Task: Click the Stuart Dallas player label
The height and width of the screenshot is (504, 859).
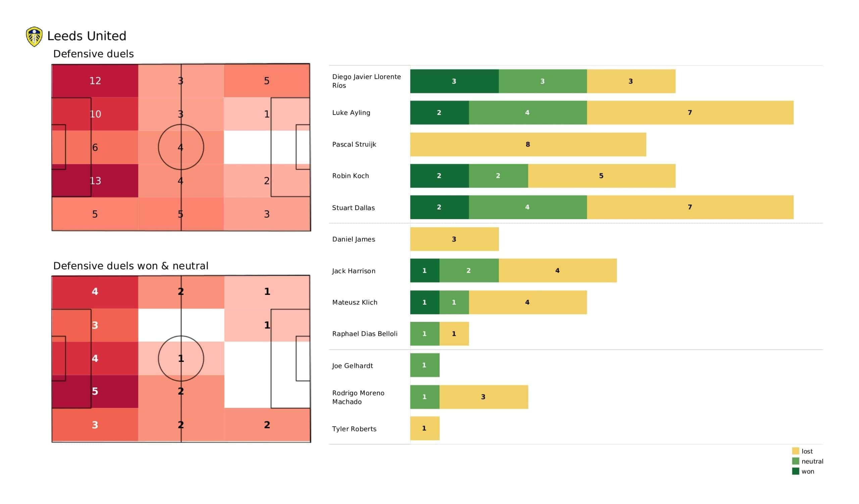Action: 353,208
